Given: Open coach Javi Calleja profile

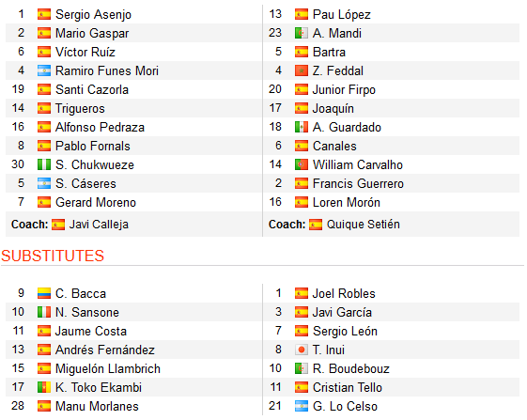Looking at the screenshot, I should tap(99, 225).
